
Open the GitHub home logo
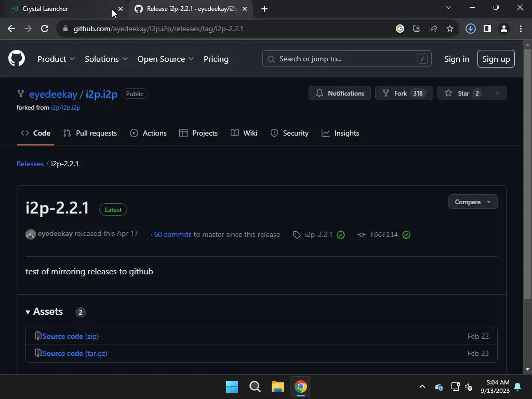click(17, 58)
